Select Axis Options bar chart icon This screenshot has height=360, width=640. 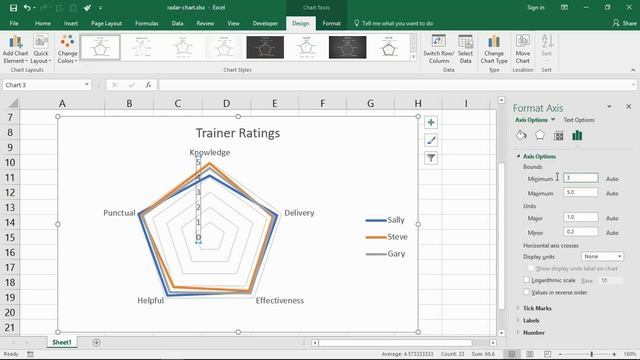pos(577,136)
